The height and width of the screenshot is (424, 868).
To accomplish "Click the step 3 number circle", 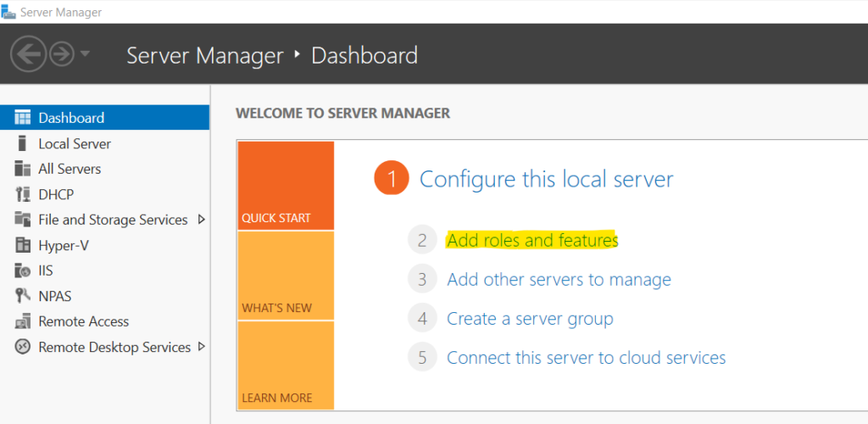I will (x=422, y=280).
